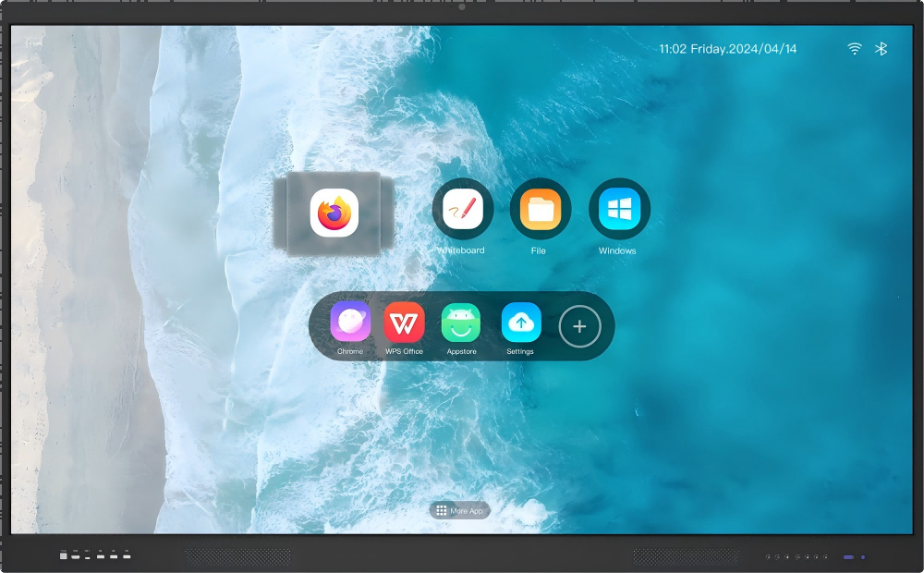
Task: Switch to Windows via its icon
Action: pos(618,209)
